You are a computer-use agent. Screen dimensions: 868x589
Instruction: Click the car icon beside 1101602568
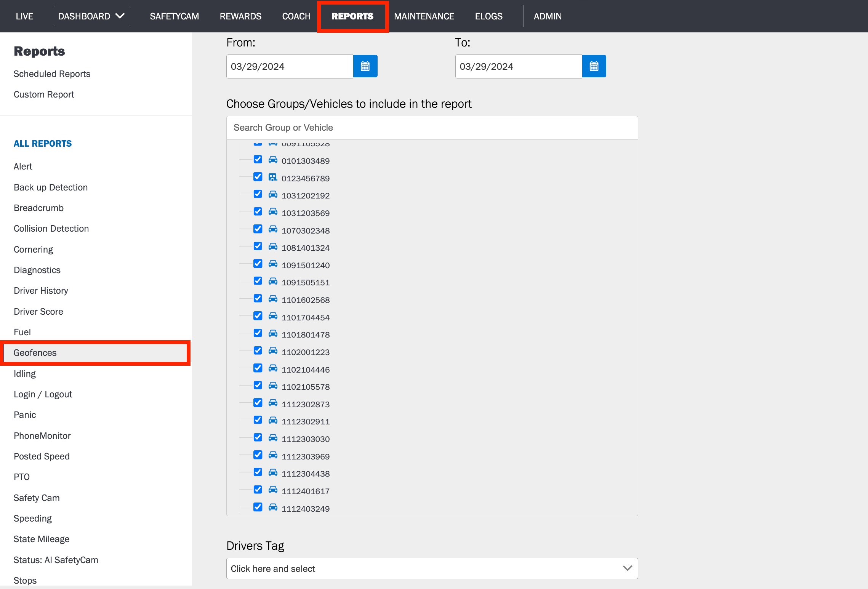[273, 299]
